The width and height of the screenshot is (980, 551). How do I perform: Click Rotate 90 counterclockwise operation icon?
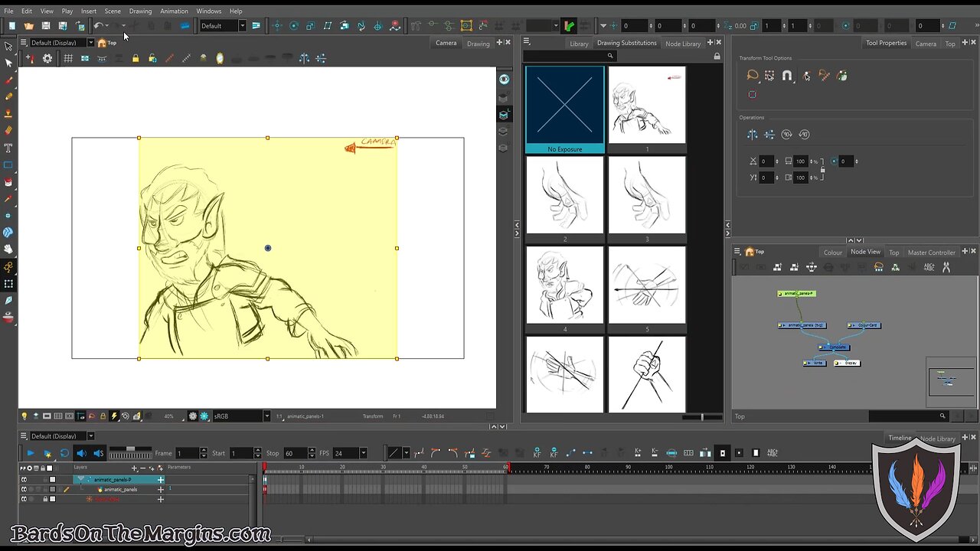804,135
